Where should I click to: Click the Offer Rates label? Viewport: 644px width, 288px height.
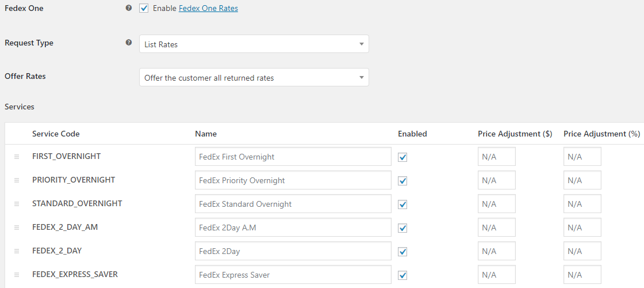(25, 76)
